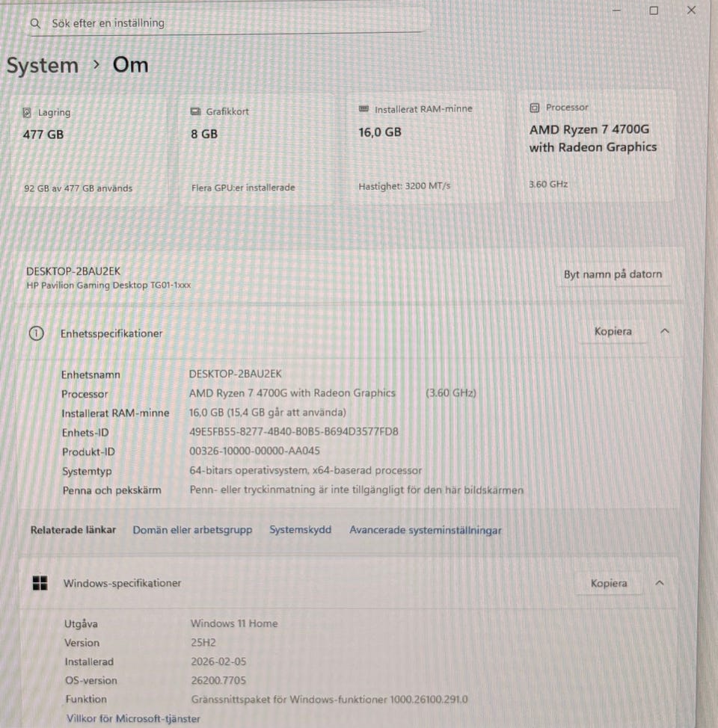This screenshot has height=728, width=718.
Task: Collapse the Windows-specifikationer section chevron
Action: coord(659,583)
